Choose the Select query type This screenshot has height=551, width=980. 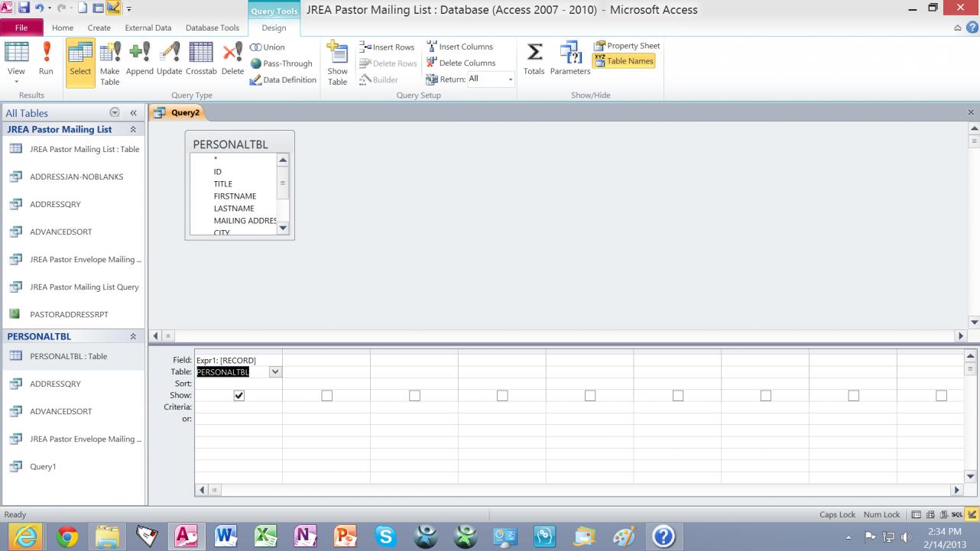80,61
